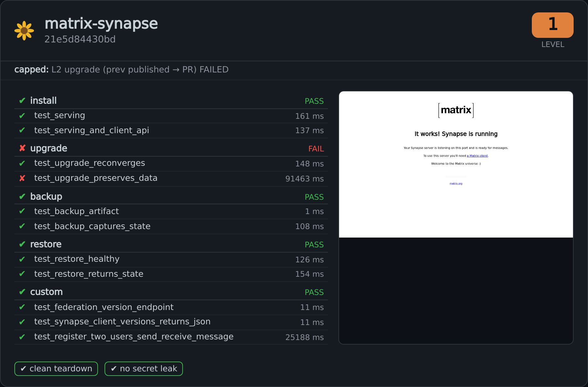
Task: Click the checkmark beside test_backup_captures_state
Action: 22,226
